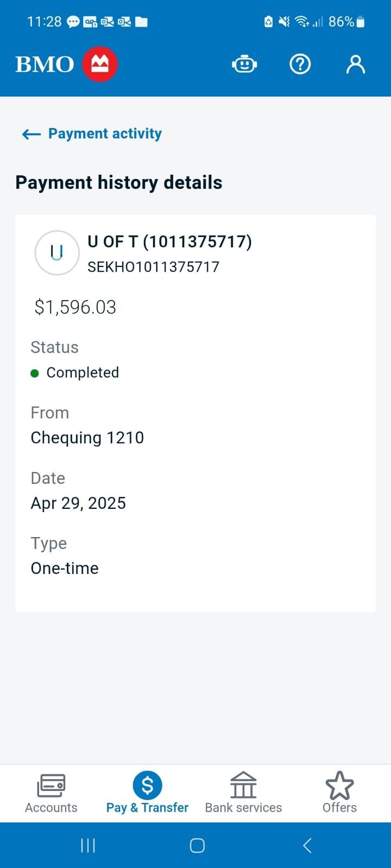This screenshot has width=391, height=868.
Task: Open the user profile icon
Action: (x=356, y=64)
